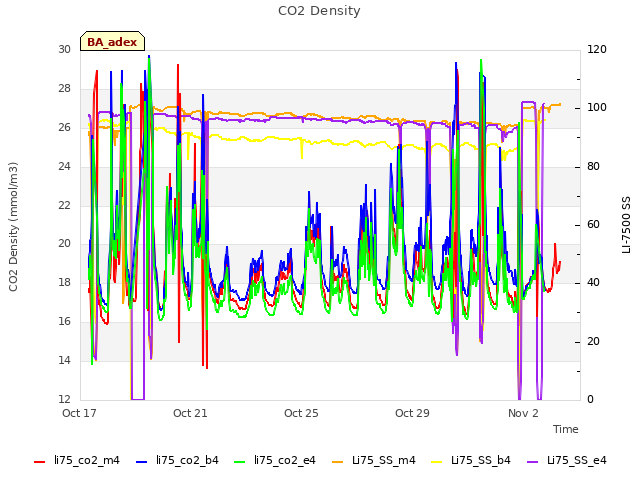Click green swatch beside li75_co2_e4
The height and width of the screenshot is (480, 640).
coord(240,462)
